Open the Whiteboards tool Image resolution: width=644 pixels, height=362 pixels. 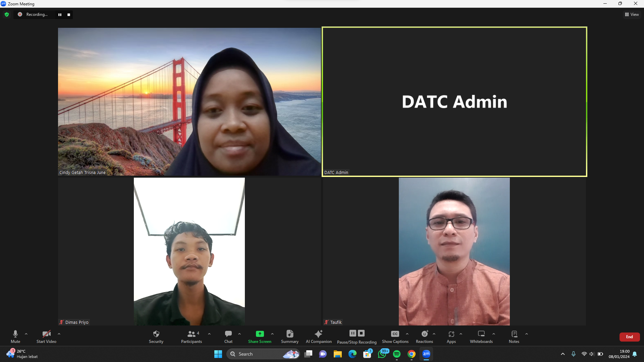481,337
